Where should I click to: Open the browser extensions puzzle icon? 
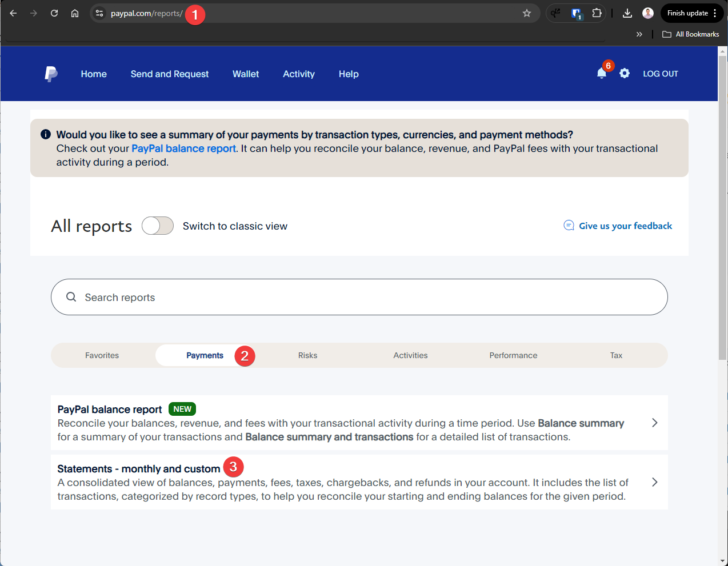pos(597,13)
